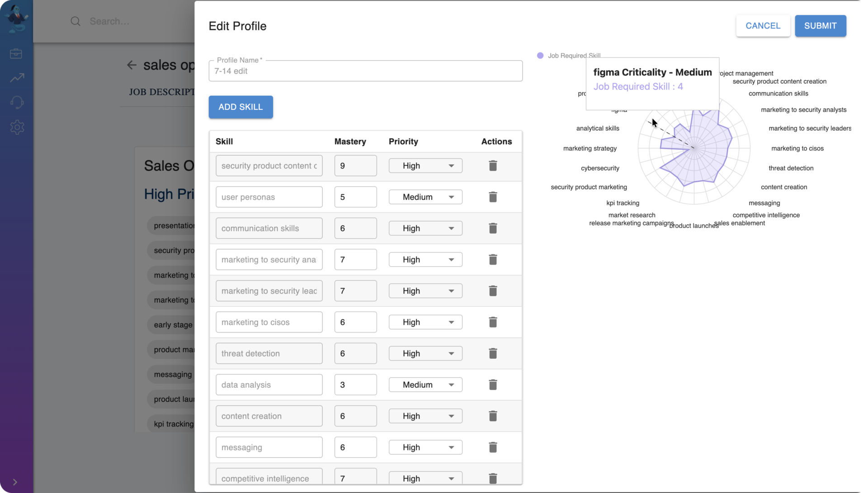Open the trending analytics icon in sidebar
The height and width of the screenshot is (493, 868).
point(17,78)
